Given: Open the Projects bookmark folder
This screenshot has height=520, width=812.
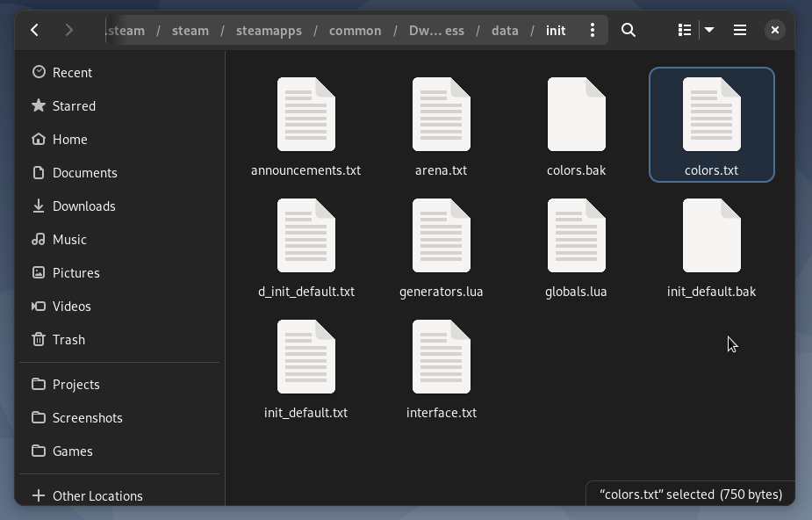Looking at the screenshot, I should pos(75,384).
